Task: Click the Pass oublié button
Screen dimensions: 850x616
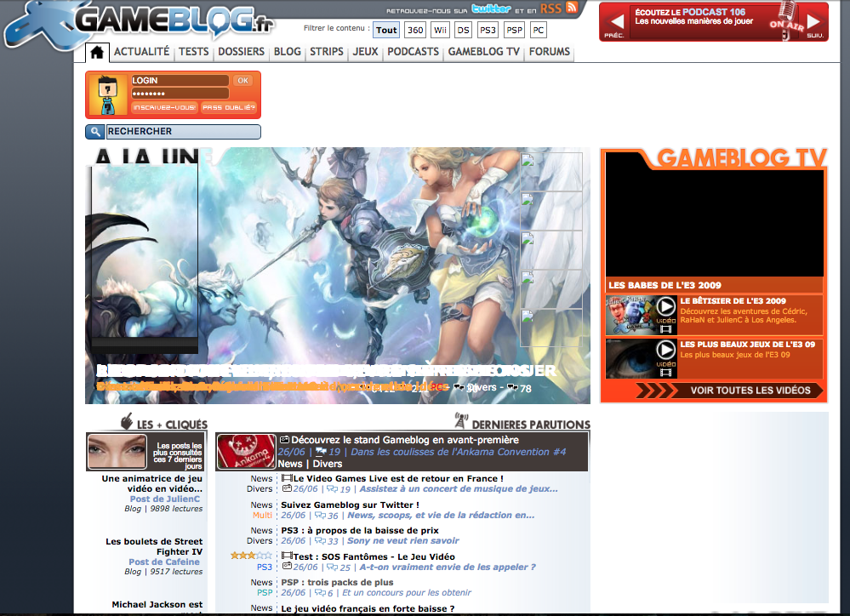Action: point(228,107)
